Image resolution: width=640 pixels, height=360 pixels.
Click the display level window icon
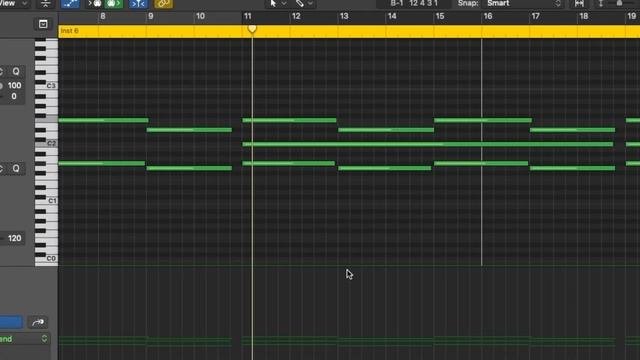pyautogui.click(x=43, y=24)
